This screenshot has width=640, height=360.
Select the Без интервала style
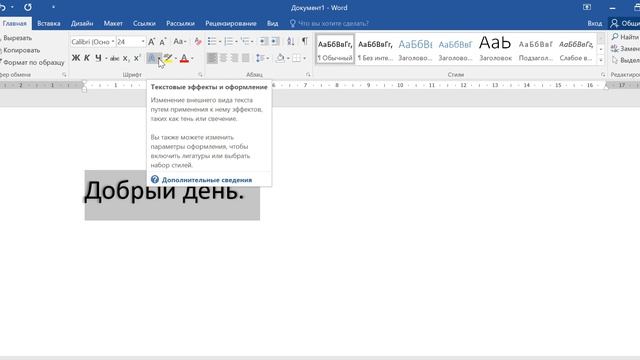pyautogui.click(x=375, y=49)
